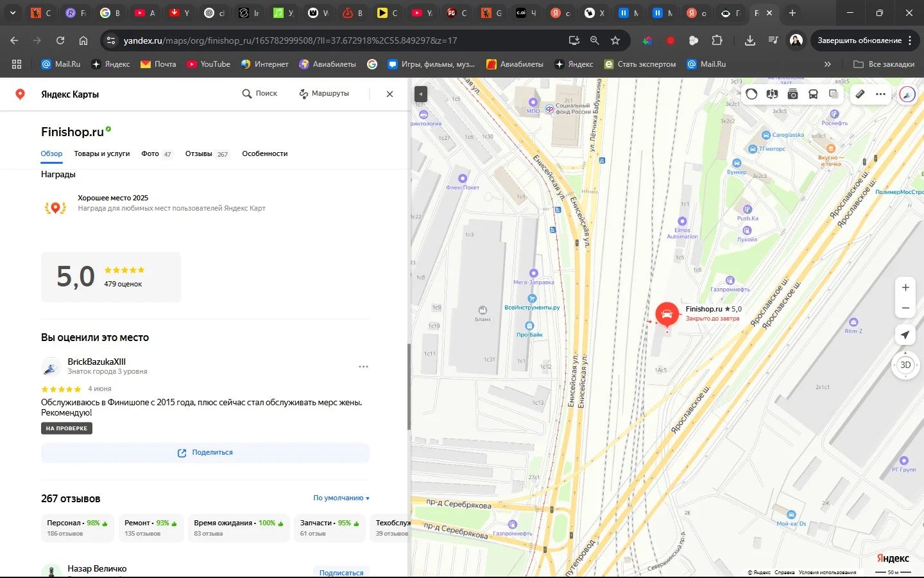Enable street panoramas on the map
Viewport: 924px width, 578px height.
point(772,94)
